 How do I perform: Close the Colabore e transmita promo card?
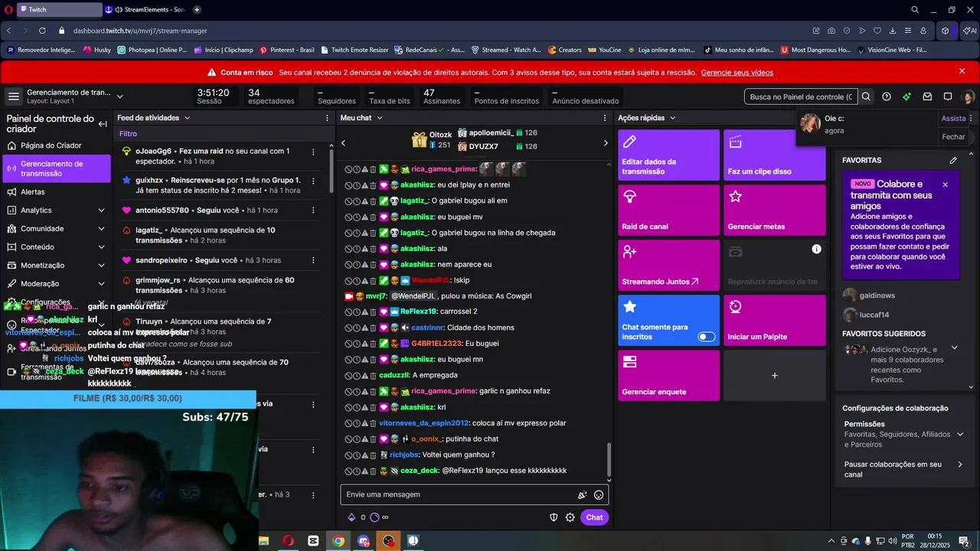[945, 184]
